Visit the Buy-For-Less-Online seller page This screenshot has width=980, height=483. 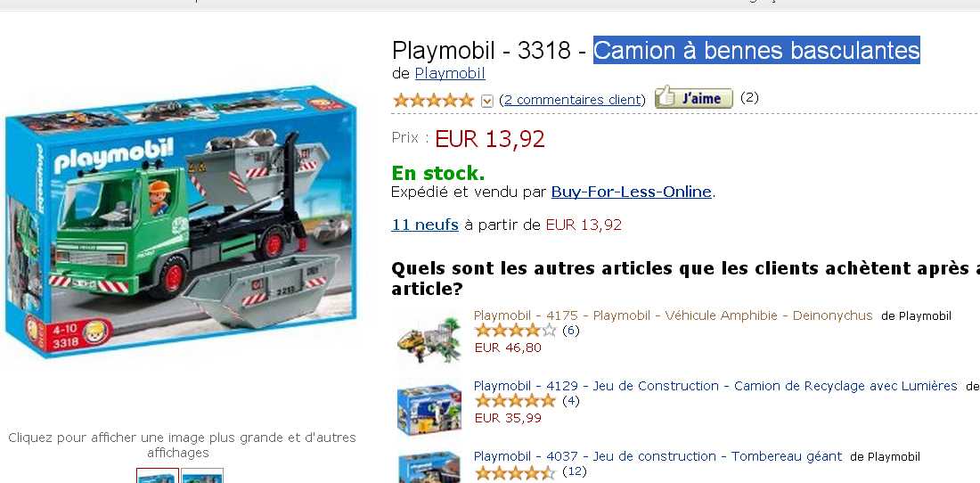click(x=632, y=192)
